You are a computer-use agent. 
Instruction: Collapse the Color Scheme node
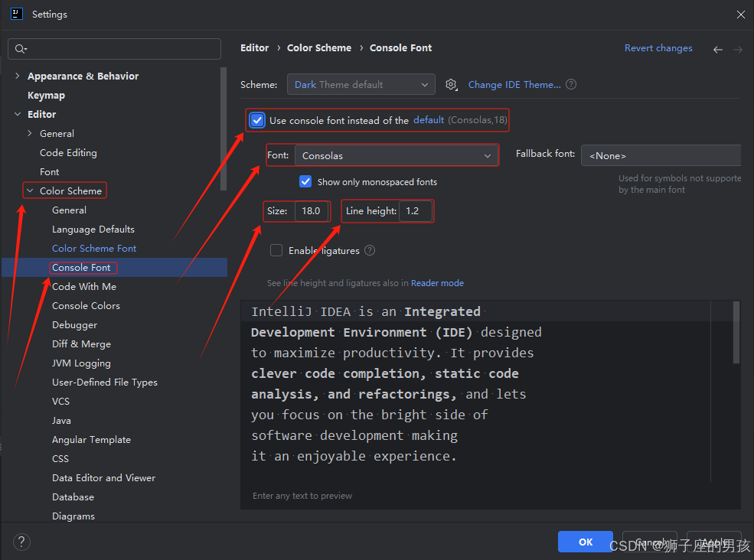30,190
